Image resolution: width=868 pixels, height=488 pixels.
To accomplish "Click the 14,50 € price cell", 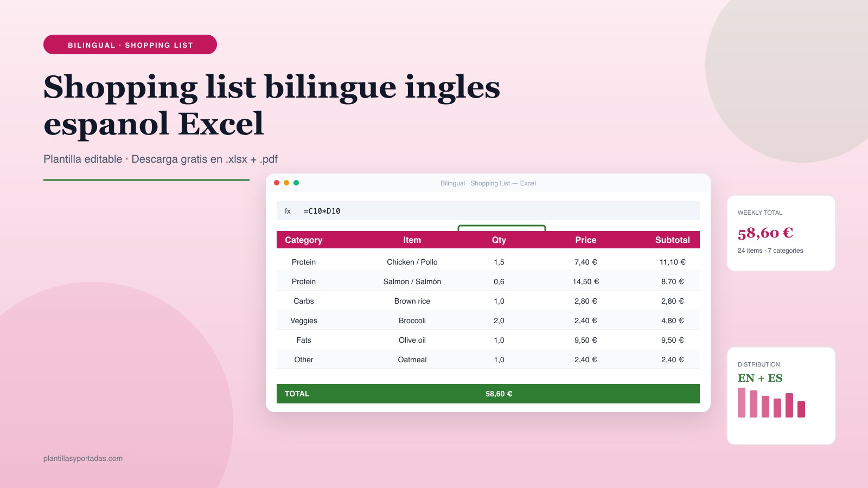I will pyautogui.click(x=586, y=281).
